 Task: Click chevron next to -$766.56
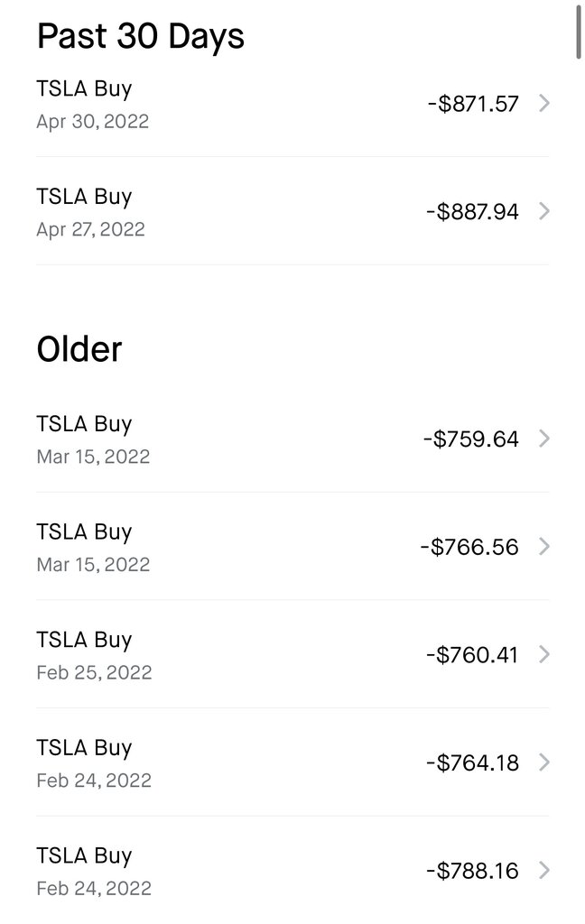(x=544, y=547)
